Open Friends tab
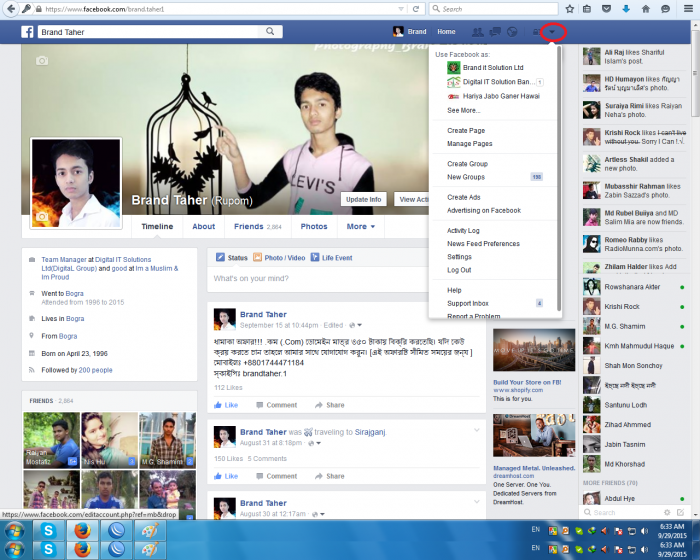 258,226
